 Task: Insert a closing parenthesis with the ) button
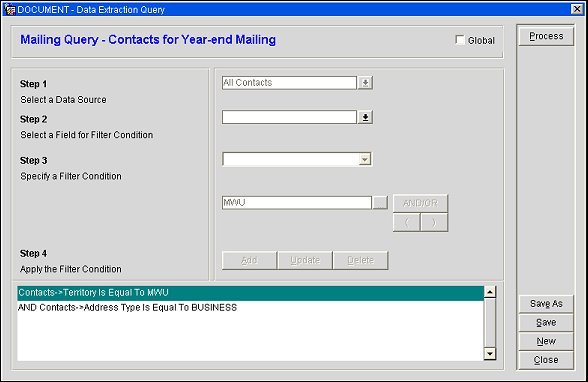(x=434, y=222)
